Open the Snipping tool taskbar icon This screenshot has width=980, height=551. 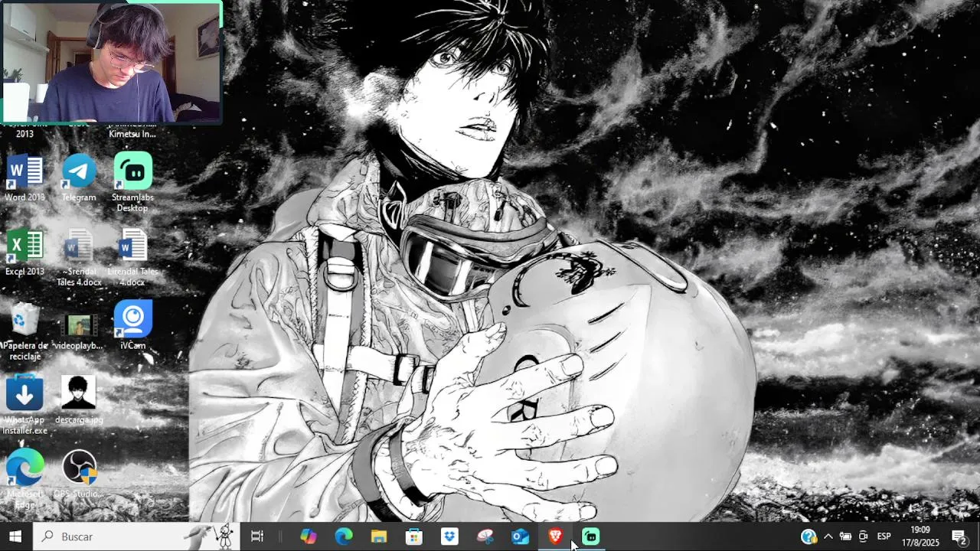[x=485, y=536]
